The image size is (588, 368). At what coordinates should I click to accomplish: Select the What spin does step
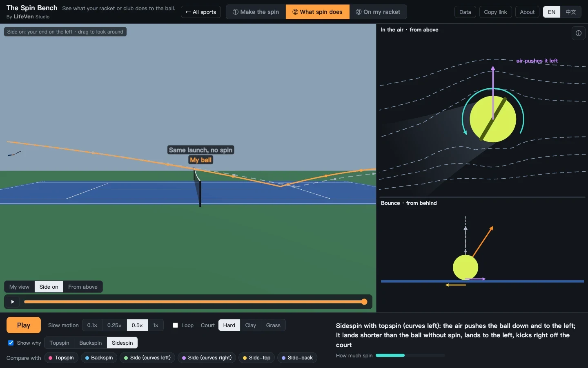318,12
